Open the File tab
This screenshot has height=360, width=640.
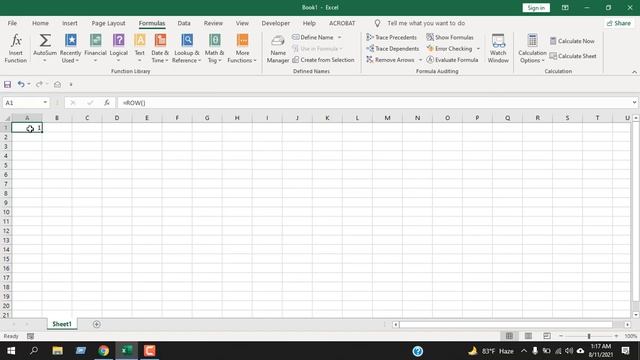(x=12, y=23)
